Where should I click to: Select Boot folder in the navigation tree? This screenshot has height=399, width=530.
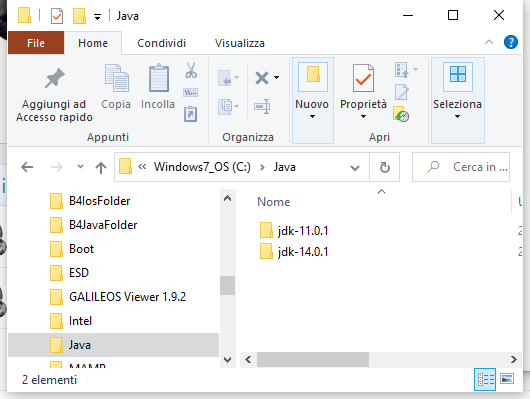72,249
